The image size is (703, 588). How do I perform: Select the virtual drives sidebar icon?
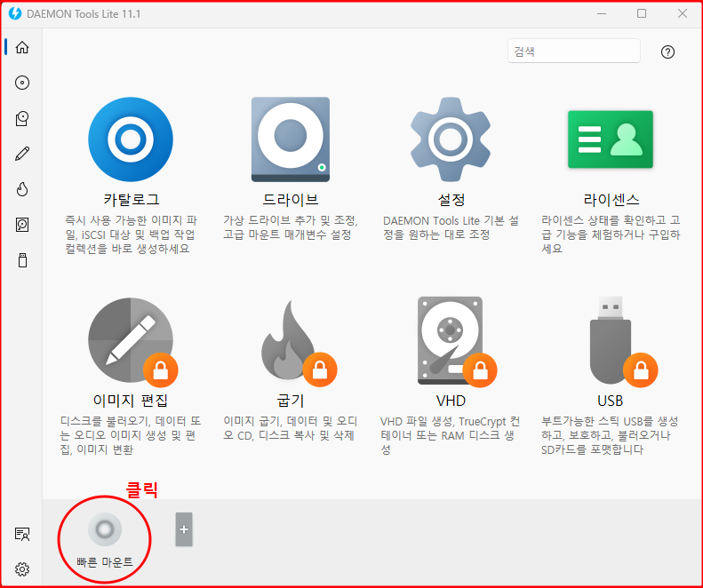tap(22, 118)
